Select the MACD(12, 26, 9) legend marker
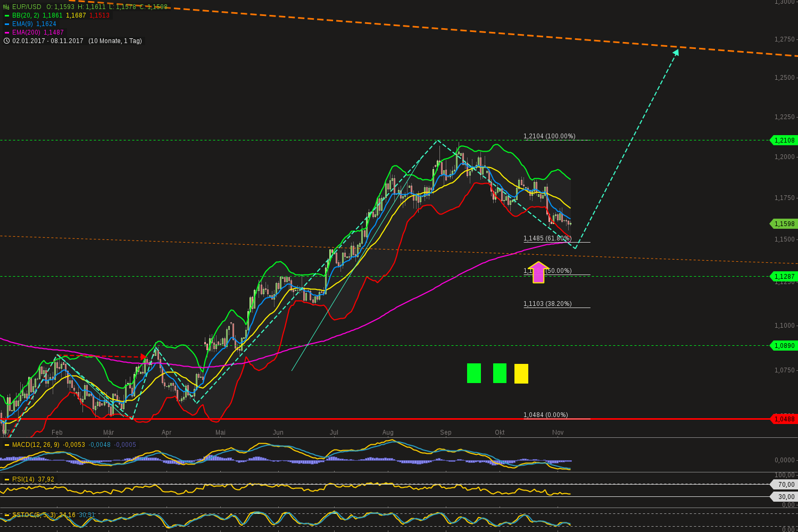Screen dimensions: 798x532 click(x=7, y=444)
